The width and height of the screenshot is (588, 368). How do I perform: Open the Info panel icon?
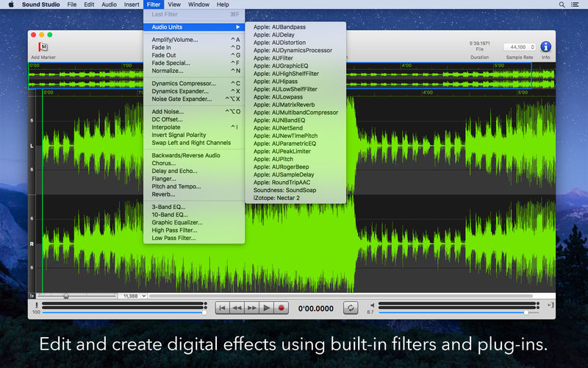[545, 47]
